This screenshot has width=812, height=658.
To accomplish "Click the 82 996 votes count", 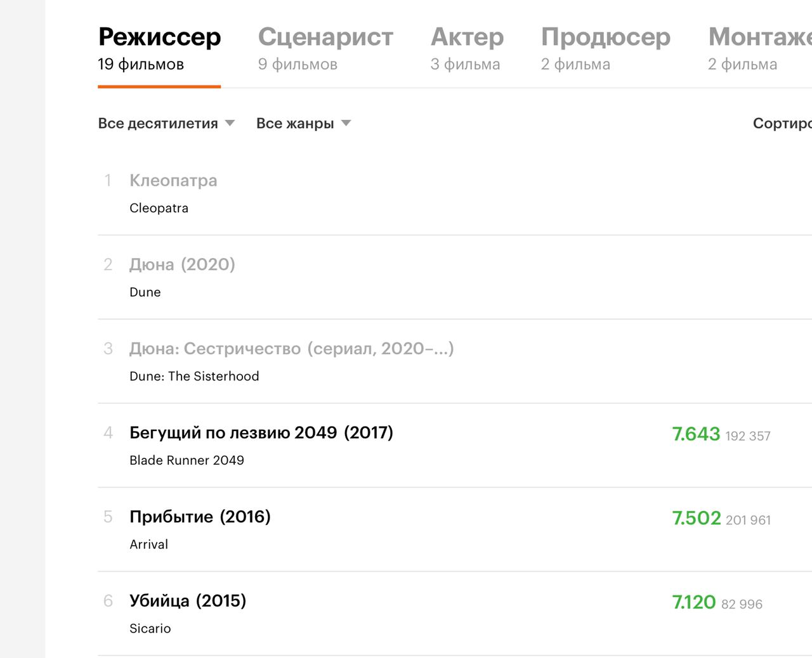I will (x=742, y=604).
